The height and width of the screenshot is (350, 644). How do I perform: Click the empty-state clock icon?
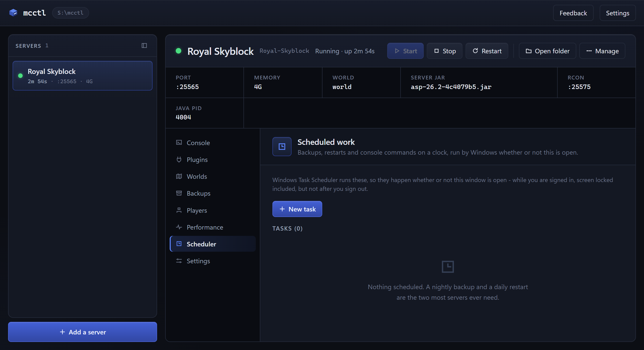[x=448, y=267]
